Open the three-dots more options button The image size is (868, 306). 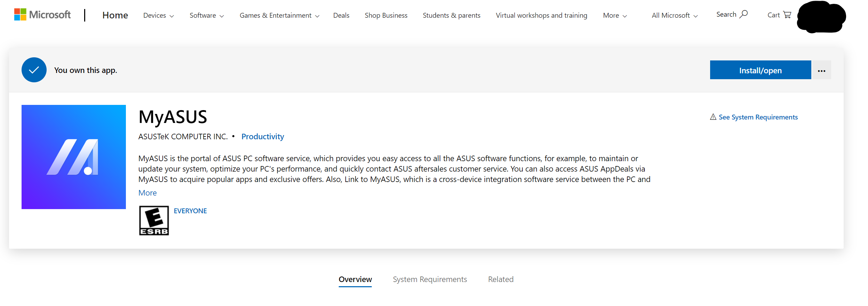click(x=821, y=70)
